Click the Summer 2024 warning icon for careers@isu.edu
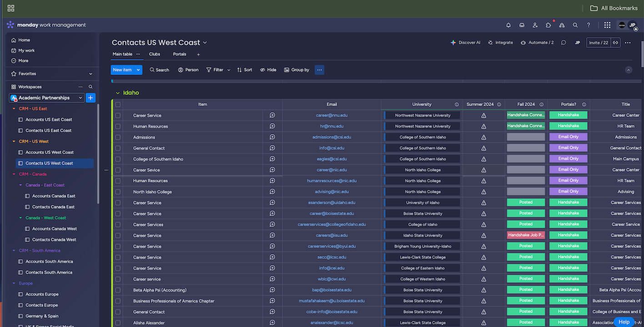 coord(483,236)
